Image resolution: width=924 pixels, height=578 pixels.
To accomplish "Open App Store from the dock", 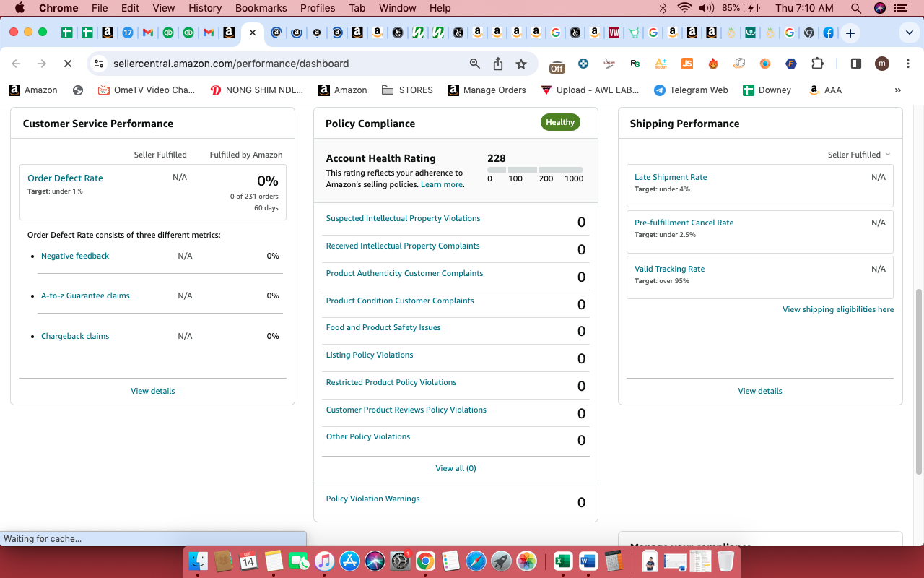I will (x=349, y=561).
